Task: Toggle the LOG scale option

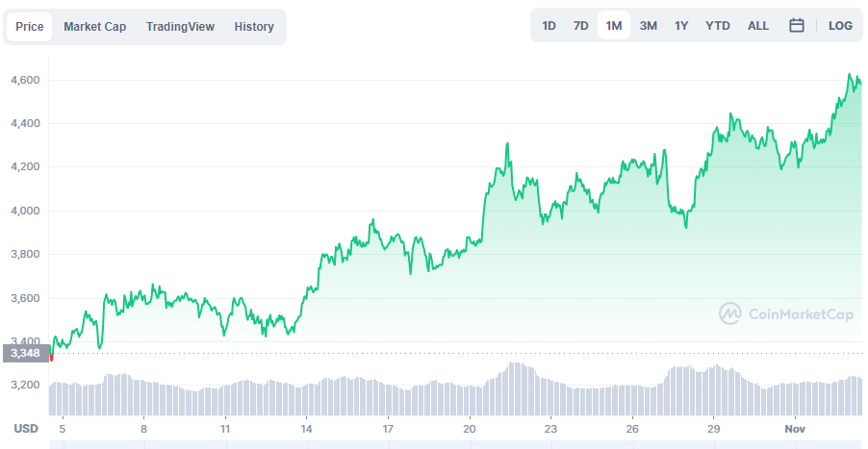Action: 840,25
